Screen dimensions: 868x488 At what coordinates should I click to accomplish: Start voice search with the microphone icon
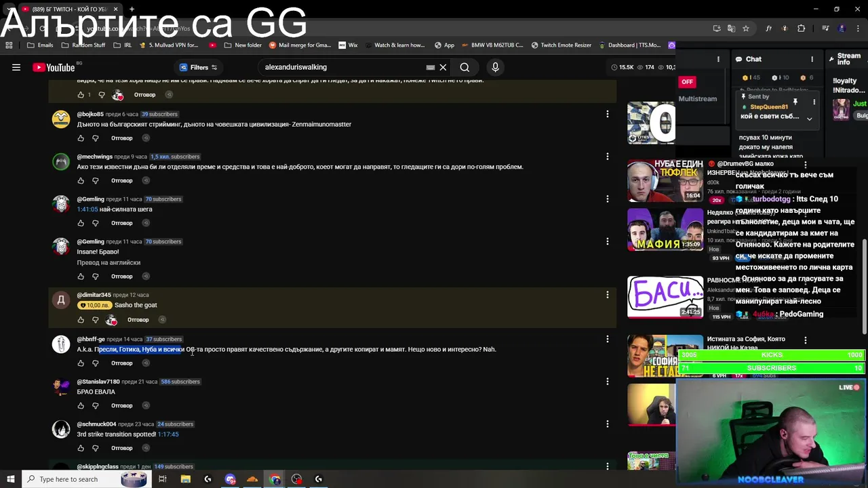[495, 67]
